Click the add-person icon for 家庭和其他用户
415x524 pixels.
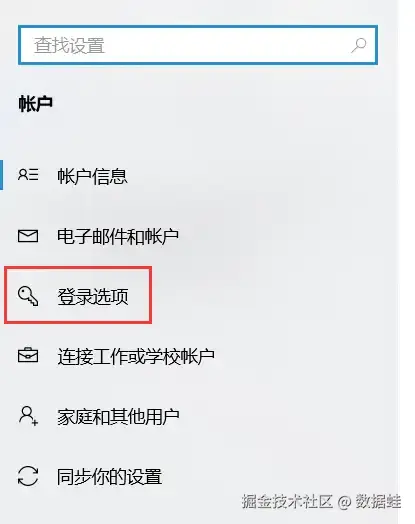pos(28,416)
